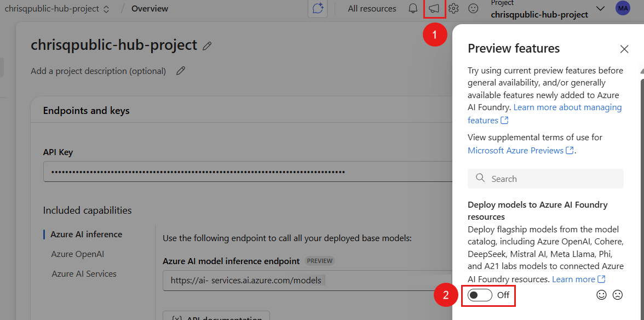This screenshot has width=644, height=320.
Task: Open notifications bell icon
Action: (413, 9)
